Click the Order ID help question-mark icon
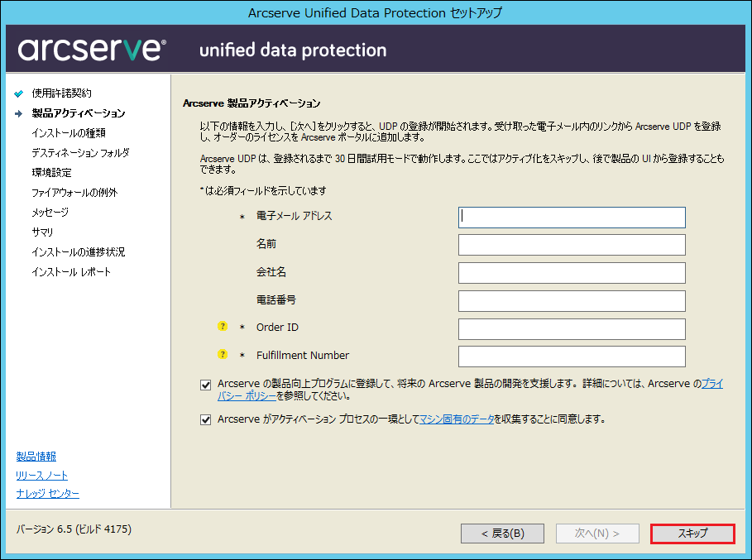The width and height of the screenshot is (752, 560). [223, 327]
